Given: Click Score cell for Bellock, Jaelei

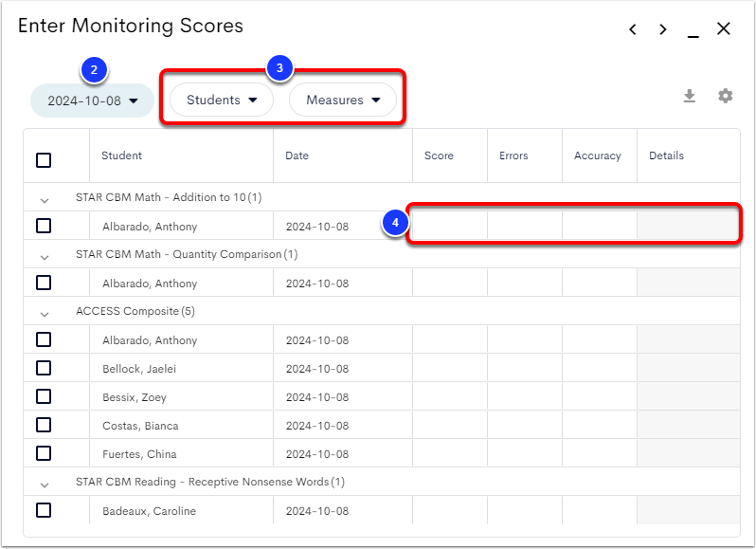Looking at the screenshot, I should (450, 368).
